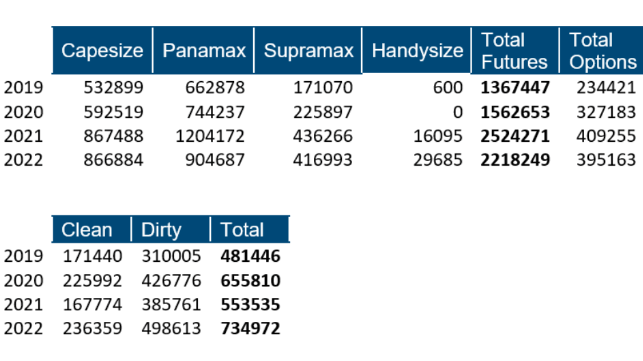Click the Handysize header cell
The height and width of the screenshot is (361, 643).
click(417, 50)
